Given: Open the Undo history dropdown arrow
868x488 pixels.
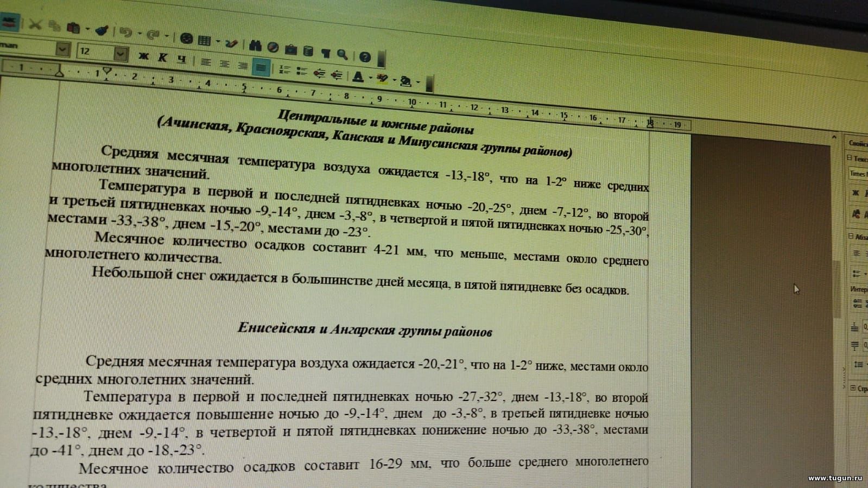Looking at the screenshot, I should pos(139,34).
